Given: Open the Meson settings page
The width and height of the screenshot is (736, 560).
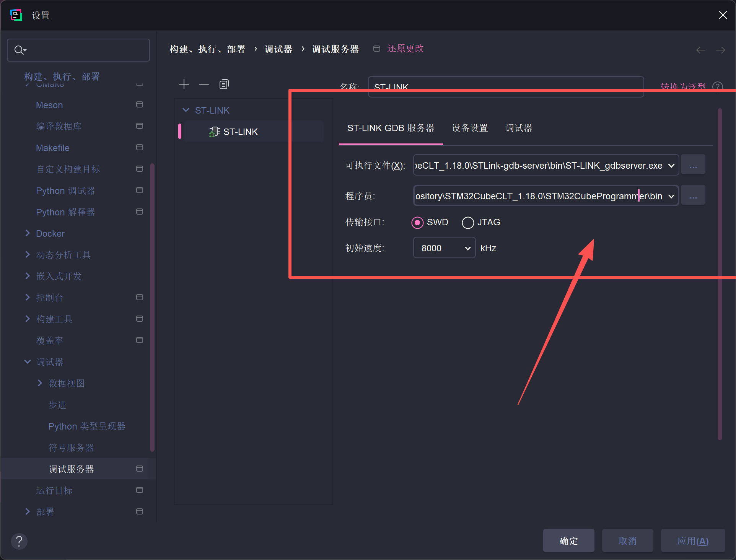Looking at the screenshot, I should click(x=49, y=105).
